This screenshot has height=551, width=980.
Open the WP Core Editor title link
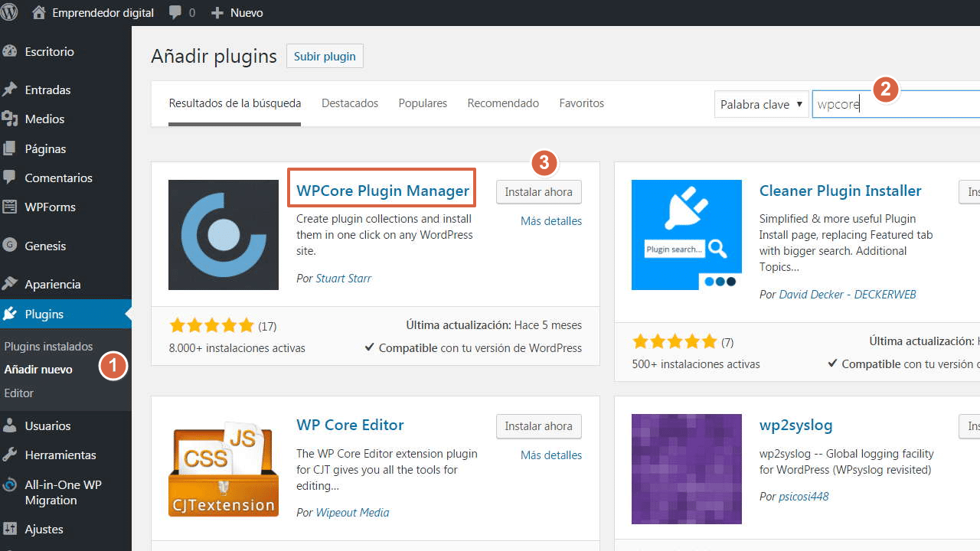click(x=350, y=425)
